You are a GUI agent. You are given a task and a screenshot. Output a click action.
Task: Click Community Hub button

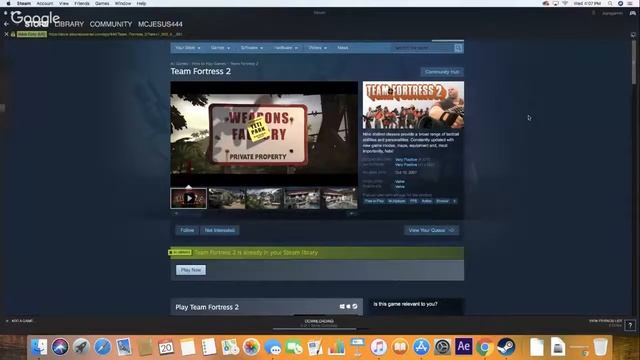point(442,72)
